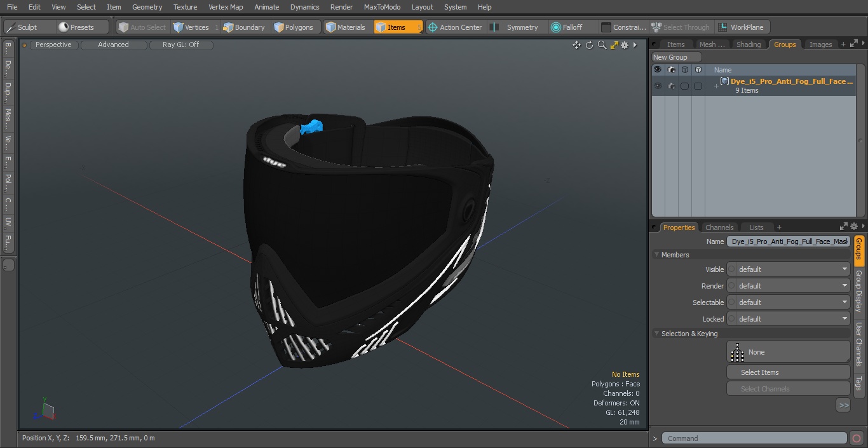Click the Command input field
868x448 pixels.
pos(754,438)
